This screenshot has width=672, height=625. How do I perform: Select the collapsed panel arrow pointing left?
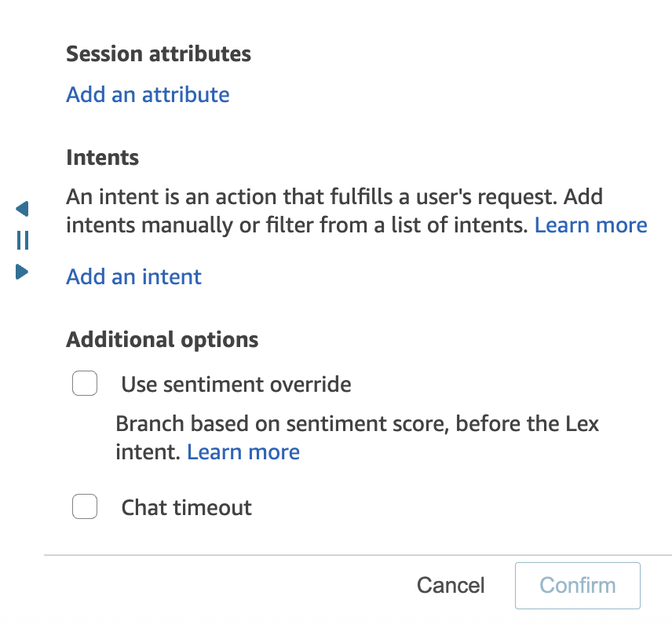pyautogui.click(x=21, y=209)
